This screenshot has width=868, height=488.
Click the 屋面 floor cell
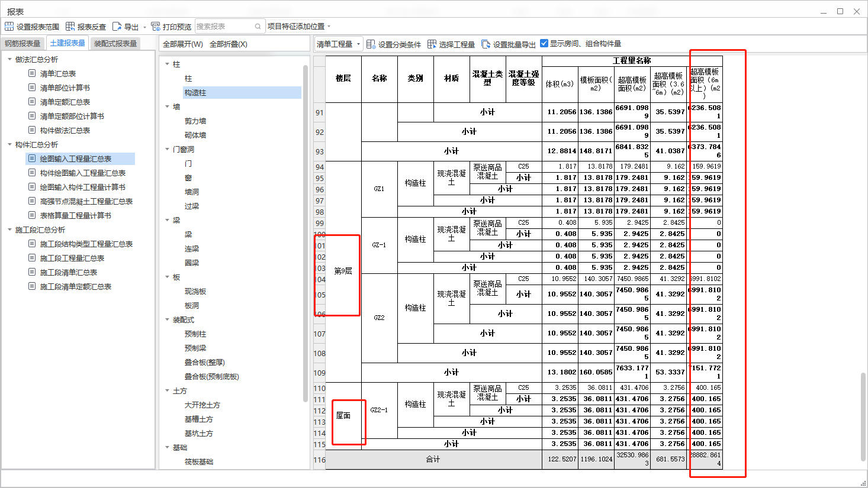(343, 416)
